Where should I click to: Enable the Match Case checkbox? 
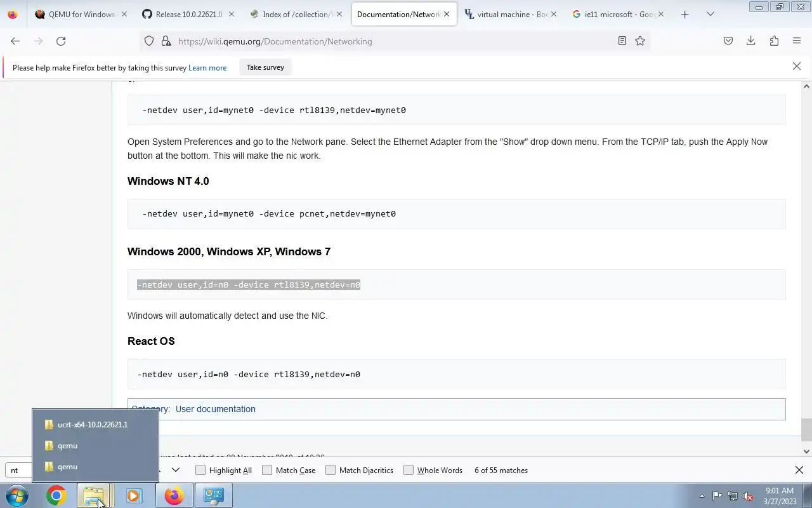[289, 471]
